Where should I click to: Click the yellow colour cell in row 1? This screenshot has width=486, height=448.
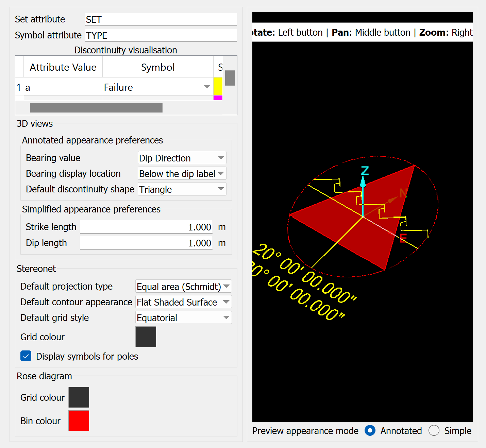218,86
